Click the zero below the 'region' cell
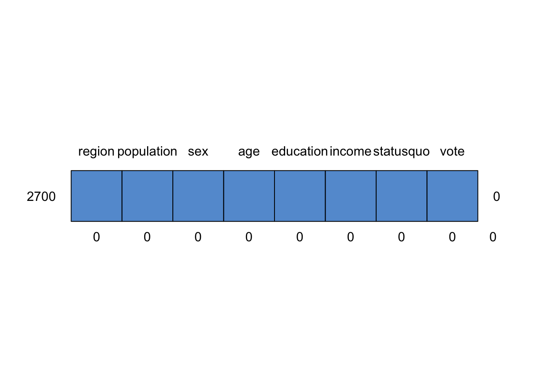Viewport: 549px width, 392px height. pos(96,237)
